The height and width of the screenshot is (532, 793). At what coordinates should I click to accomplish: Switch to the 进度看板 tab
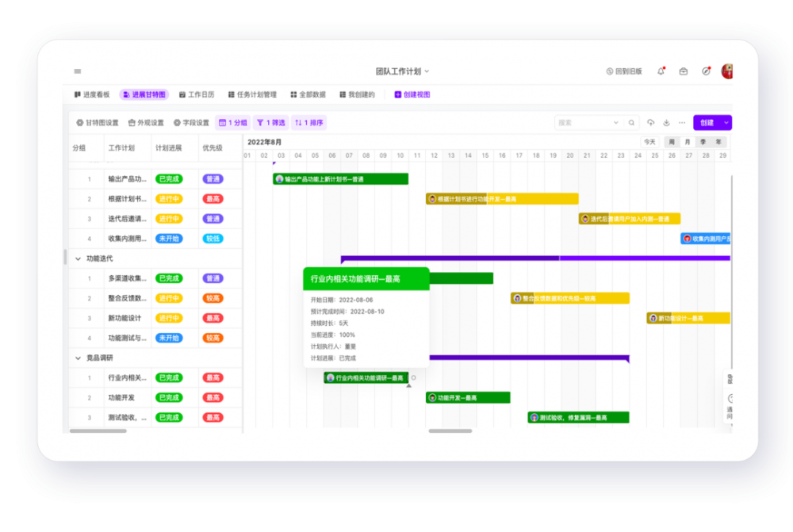click(92, 94)
